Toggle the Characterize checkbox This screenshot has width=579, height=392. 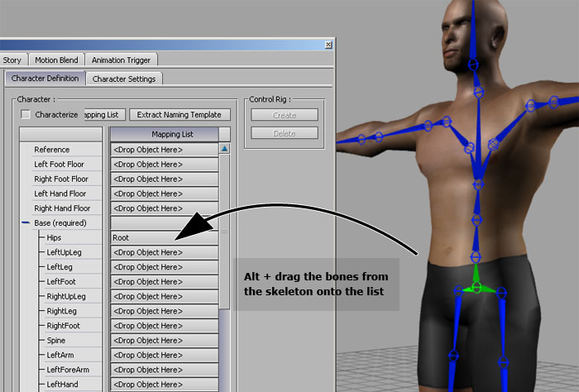[26, 115]
